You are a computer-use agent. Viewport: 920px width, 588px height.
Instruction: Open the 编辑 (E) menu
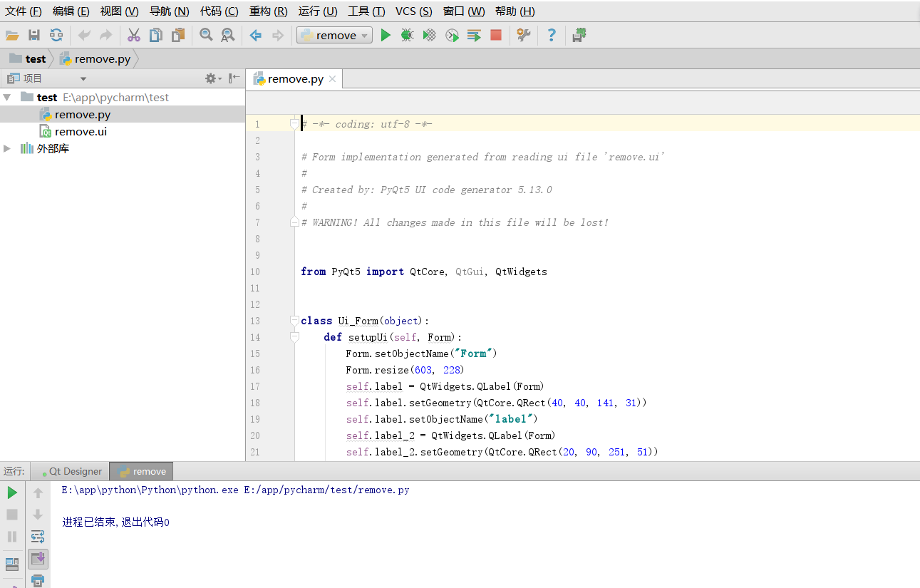click(71, 11)
